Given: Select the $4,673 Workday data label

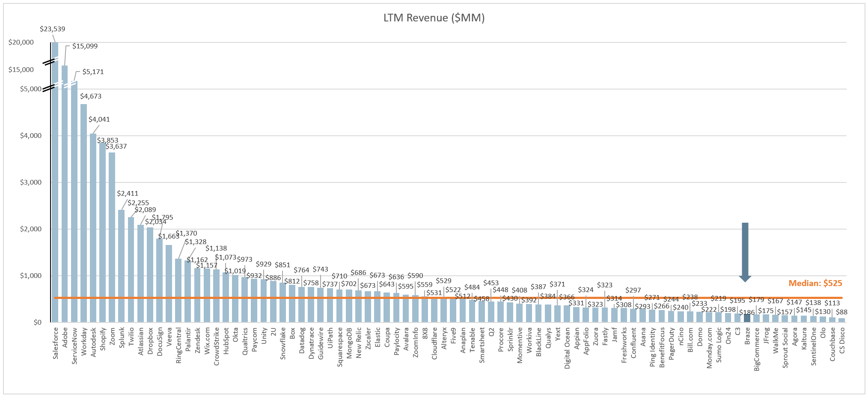Looking at the screenshot, I should point(91,96).
